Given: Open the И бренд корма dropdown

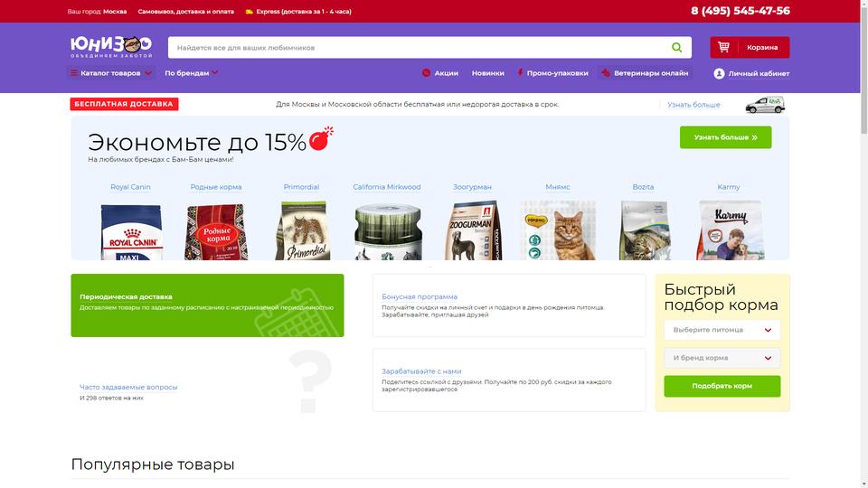Looking at the screenshot, I should pos(722,358).
